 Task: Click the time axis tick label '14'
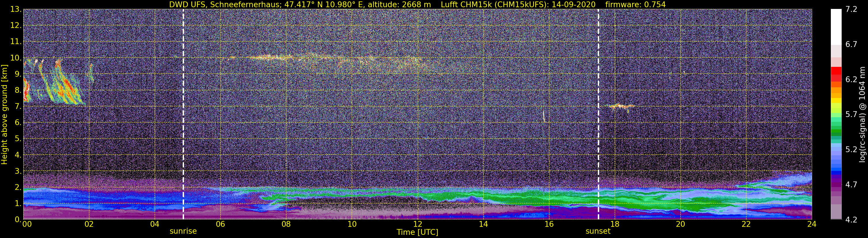483,224
